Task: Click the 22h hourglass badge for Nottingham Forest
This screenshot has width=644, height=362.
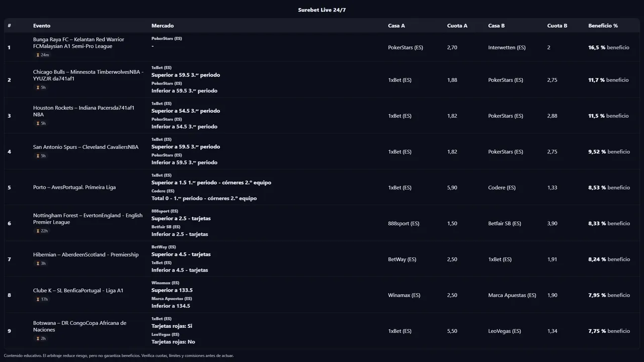Action: pyautogui.click(x=42, y=231)
